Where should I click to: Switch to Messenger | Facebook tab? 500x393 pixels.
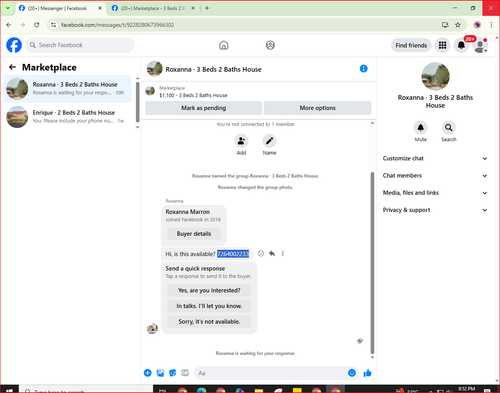pyautogui.click(x=57, y=8)
